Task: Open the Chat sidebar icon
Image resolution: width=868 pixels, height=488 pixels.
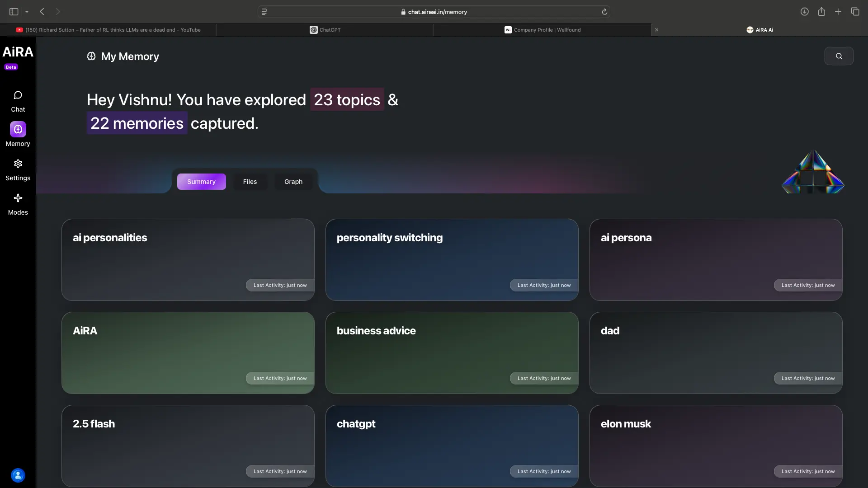Action: pos(18,95)
